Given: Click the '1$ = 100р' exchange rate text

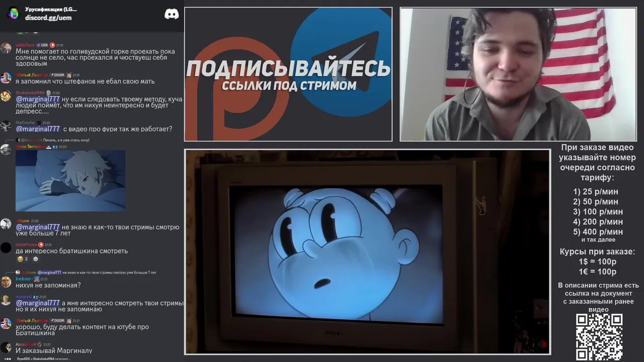Looking at the screenshot, I should [597, 262].
